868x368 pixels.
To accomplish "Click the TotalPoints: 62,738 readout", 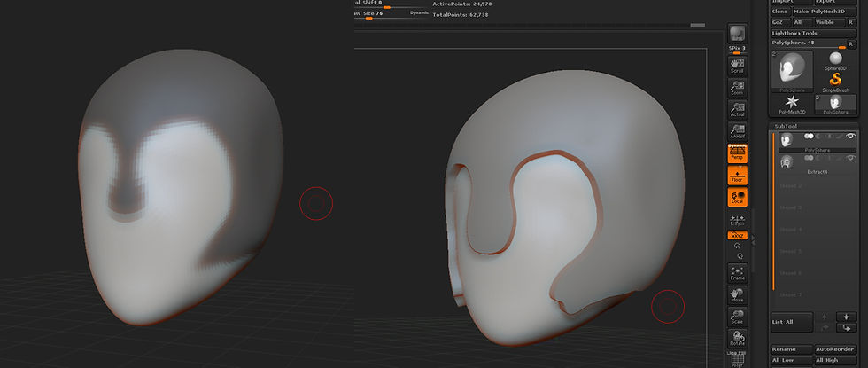I will pos(460,15).
